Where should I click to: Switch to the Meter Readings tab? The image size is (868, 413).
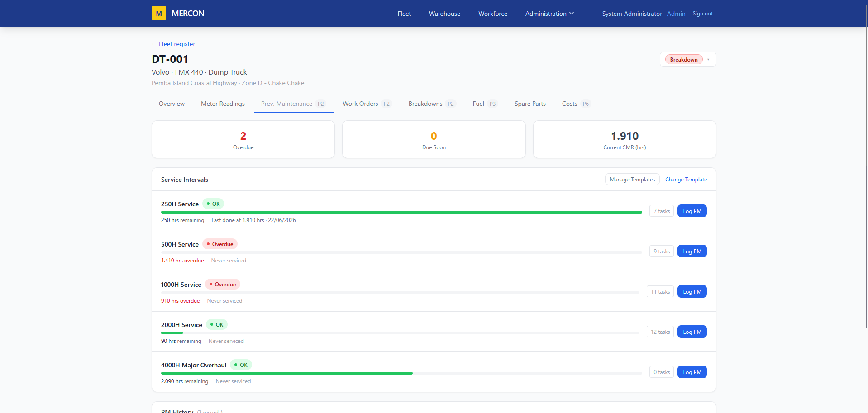[223, 104]
